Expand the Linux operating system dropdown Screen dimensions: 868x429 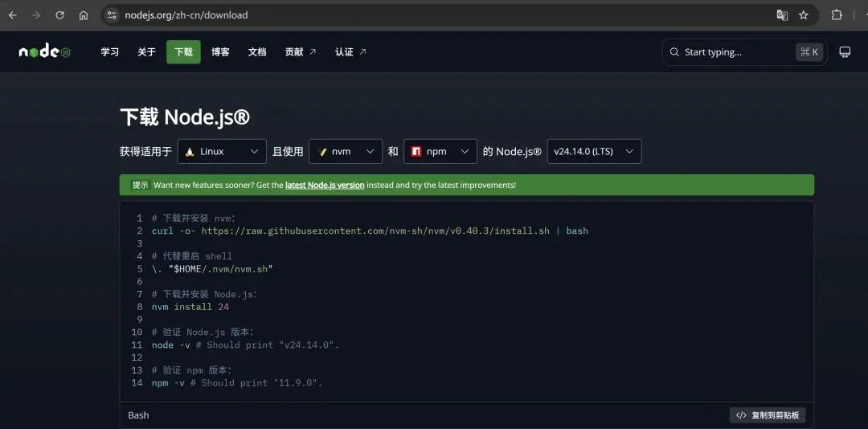click(x=222, y=151)
